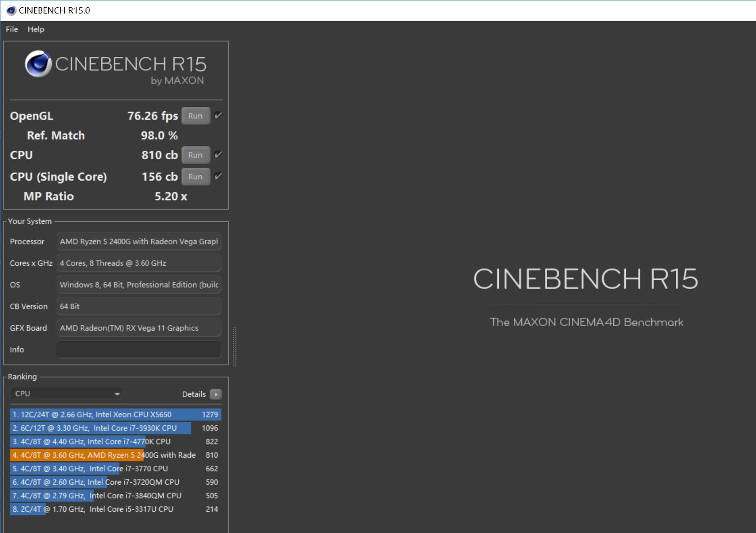Open the File menu
The height and width of the screenshot is (533, 756).
click(x=12, y=29)
